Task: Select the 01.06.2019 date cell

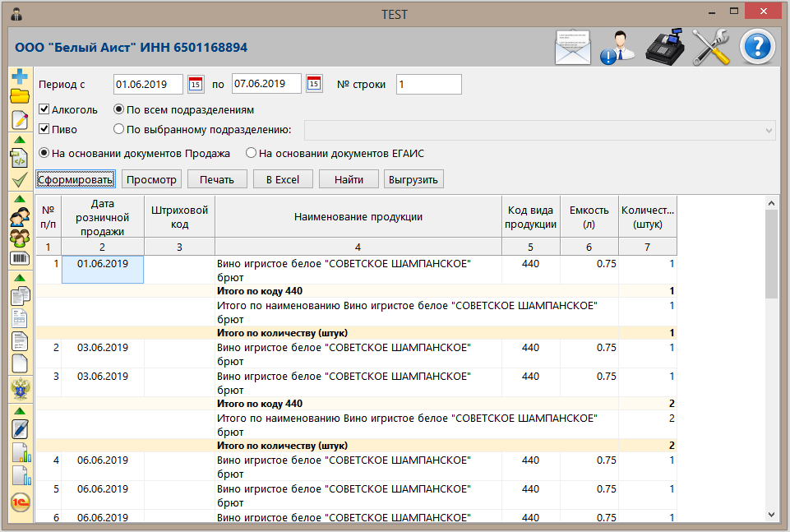Action: click(103, 270)
